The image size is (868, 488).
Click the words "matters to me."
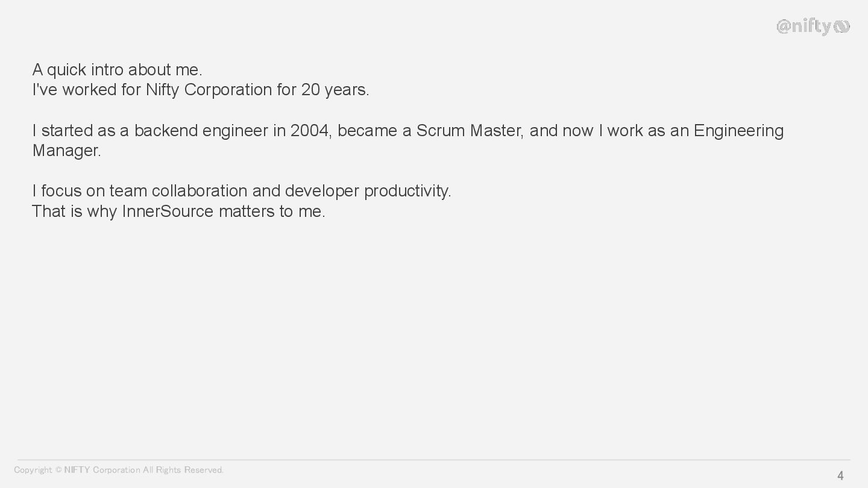pos(272,211)
